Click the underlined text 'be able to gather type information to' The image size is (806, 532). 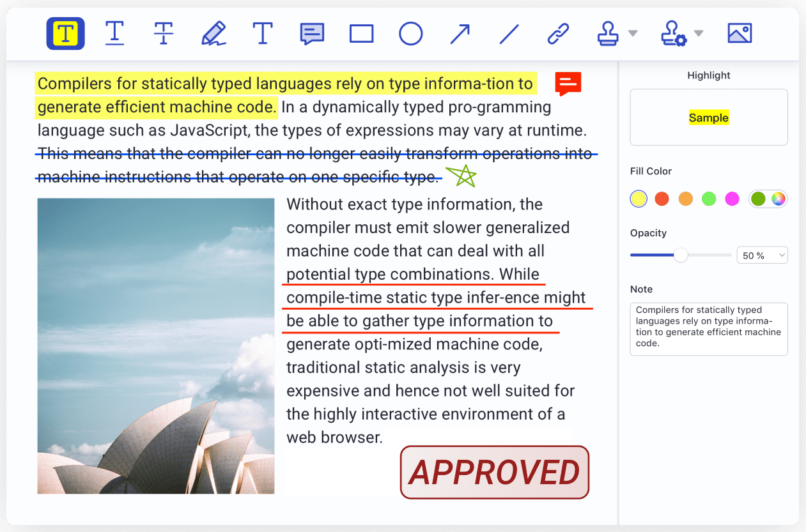pos(419,321)
